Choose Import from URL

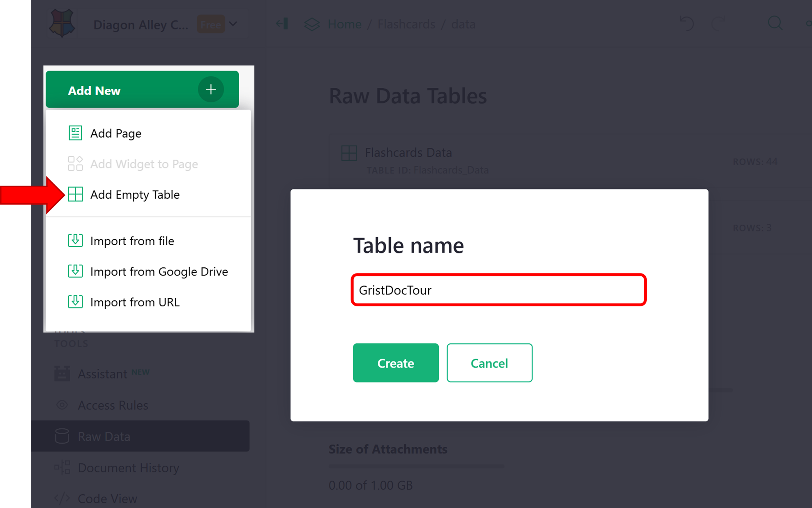(x=135, y=302)
